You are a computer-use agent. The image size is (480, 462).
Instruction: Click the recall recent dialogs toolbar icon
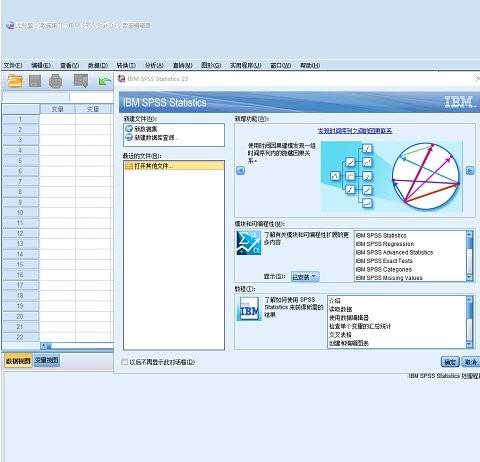click(81, 81)
